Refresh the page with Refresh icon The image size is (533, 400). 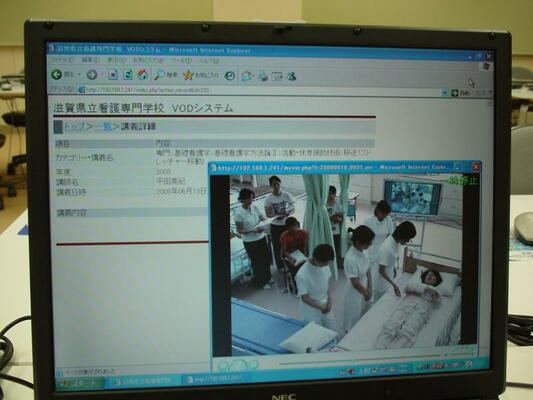point(128,75)
